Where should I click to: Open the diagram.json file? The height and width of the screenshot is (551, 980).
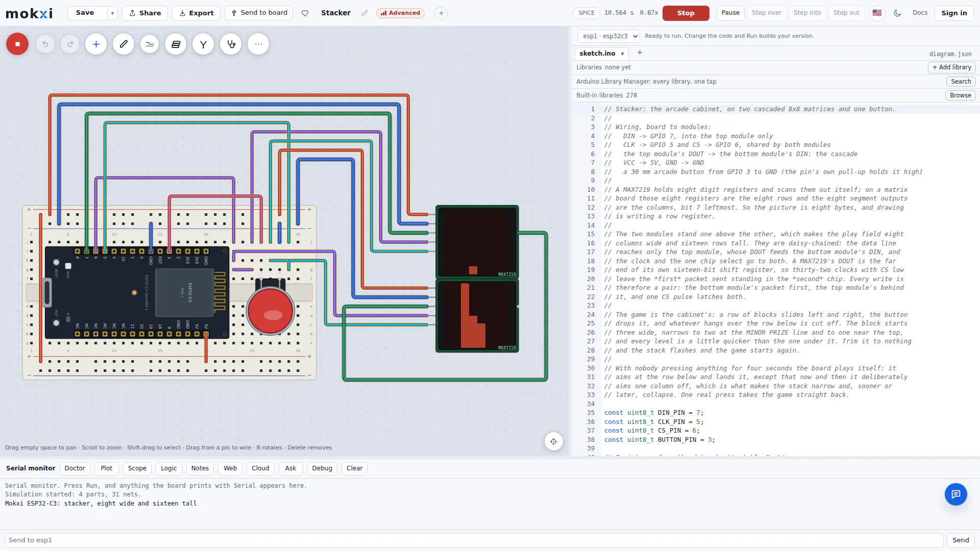950,54
